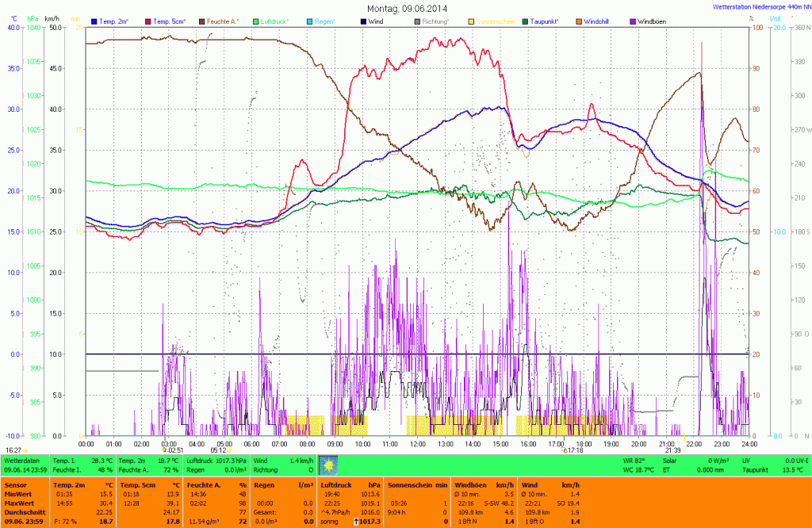The height and width of the screenshot is (528, 812).
Task: Click the yellow Sonnenschein legend swatch
Action: pos(472,21)
